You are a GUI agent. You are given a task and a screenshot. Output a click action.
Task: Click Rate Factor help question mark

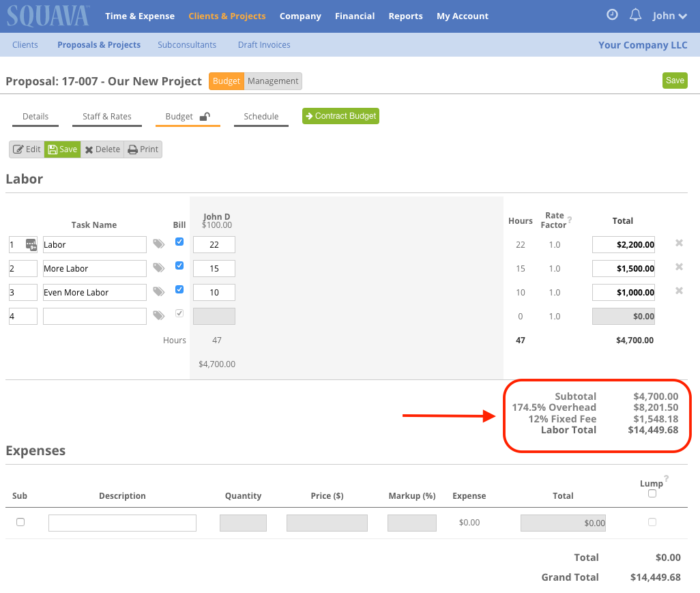coord(570,220)
